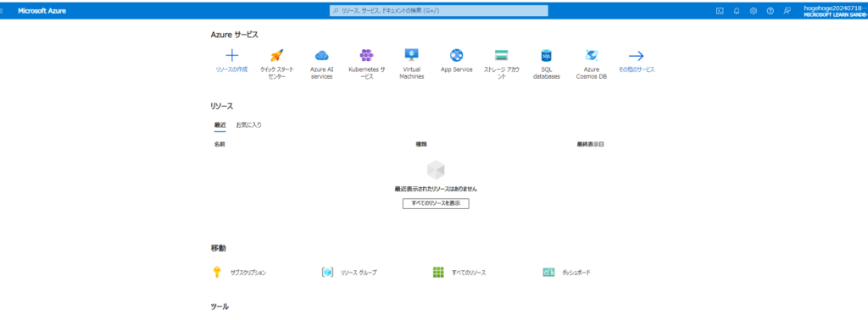868x320 pixels.
Task: Click すべてのリソースを表示 button
Action: click(x=436, y=203)
